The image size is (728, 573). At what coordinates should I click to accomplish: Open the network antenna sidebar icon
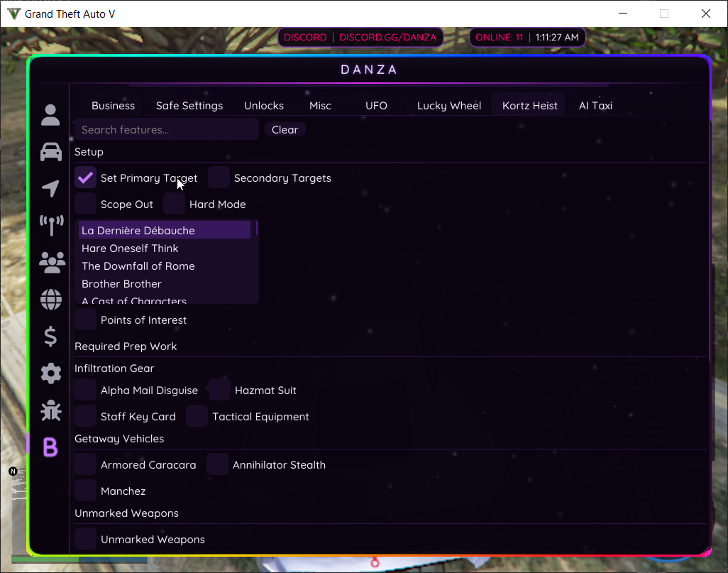(51, 225)
